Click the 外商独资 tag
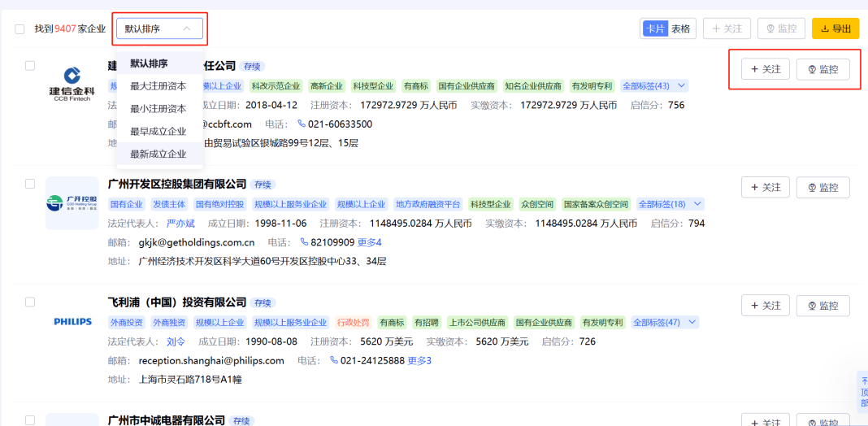Viewport: 868px width, 426px height. (x=170, y=322)
